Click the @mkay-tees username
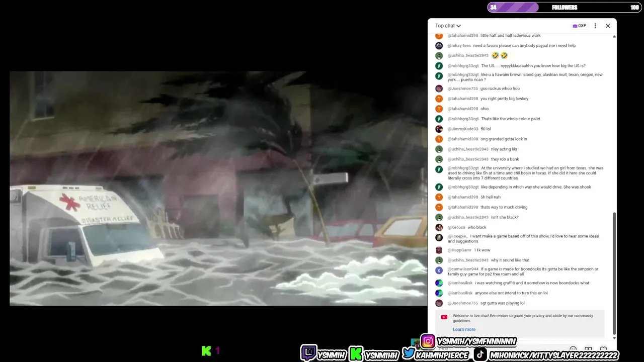The image size is (644, 362). coord(459,46)
